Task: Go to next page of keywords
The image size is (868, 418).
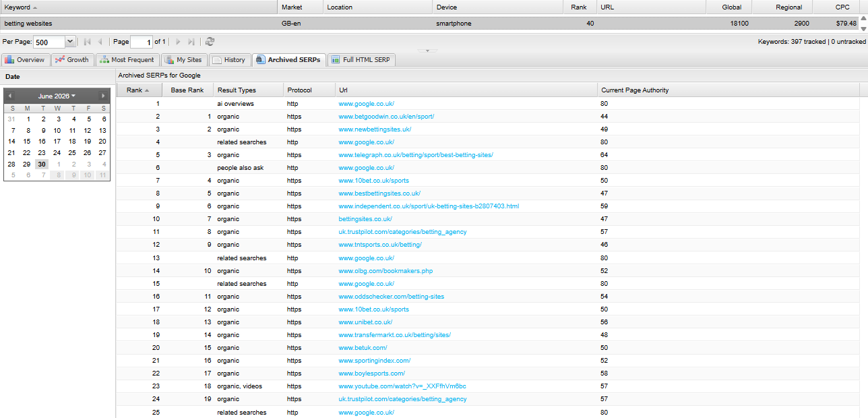Action: click(x=179, y=42)
